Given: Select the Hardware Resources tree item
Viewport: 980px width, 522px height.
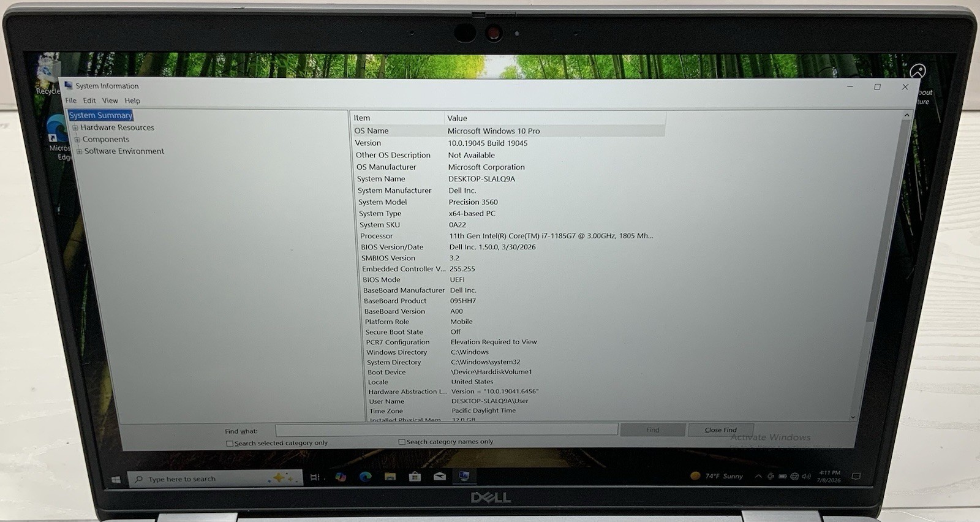Looking at the screenshot, I should 118,127.
